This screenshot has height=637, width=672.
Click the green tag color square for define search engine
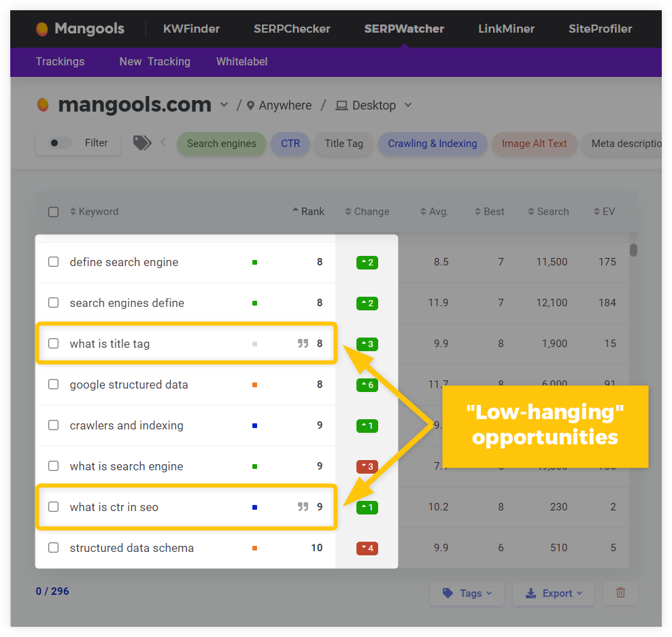[x=254, y=263]
